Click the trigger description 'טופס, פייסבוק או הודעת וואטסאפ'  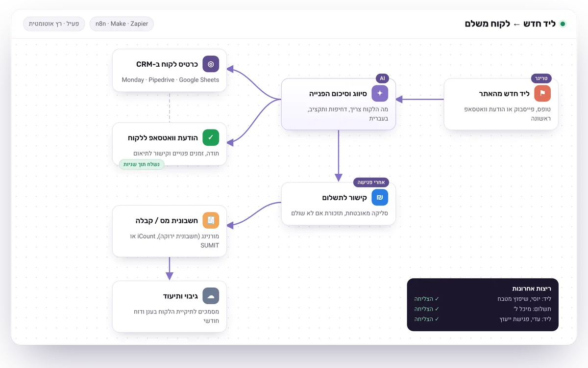click(x=508, y=109)
